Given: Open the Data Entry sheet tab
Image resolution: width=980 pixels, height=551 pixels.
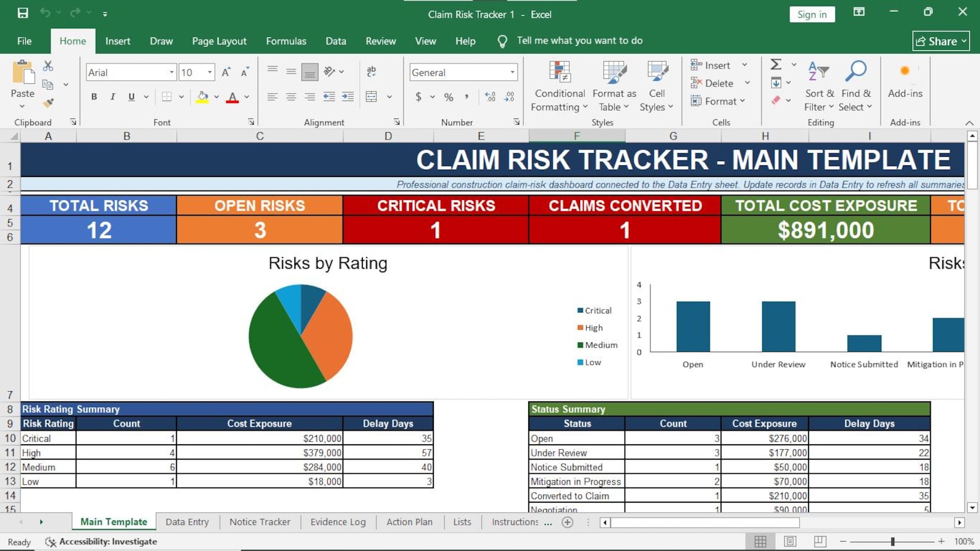Looking at the screenshot, I should tap(187, 522).
